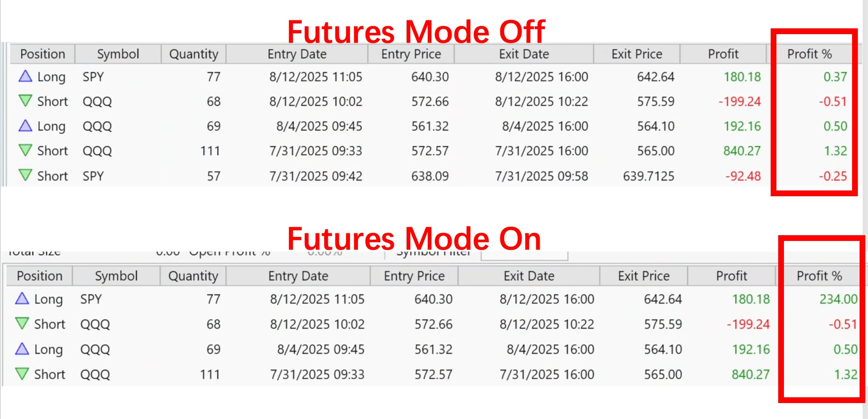Sort top table by Entry Date header

pos(297,54)
